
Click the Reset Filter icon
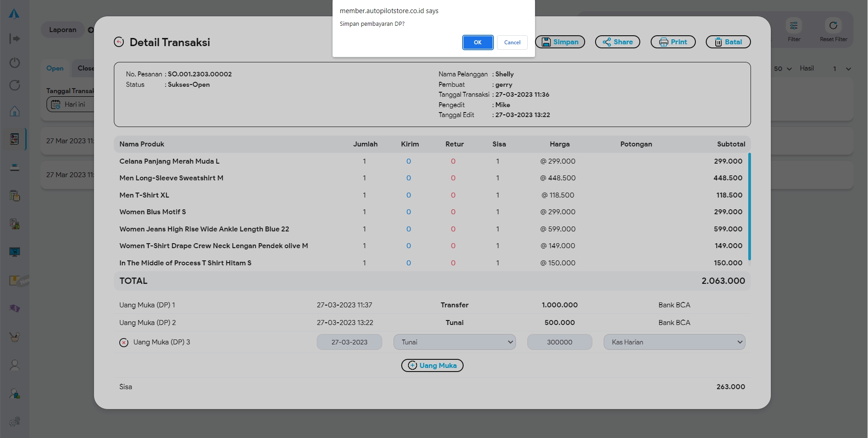click(833, 26)
